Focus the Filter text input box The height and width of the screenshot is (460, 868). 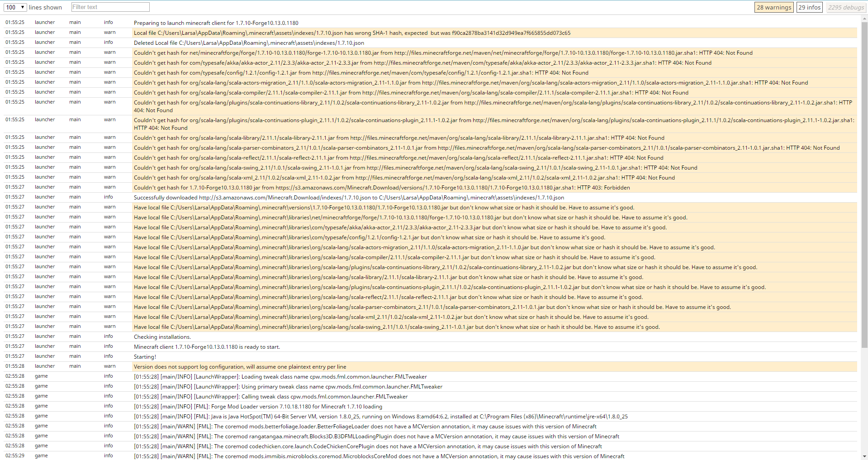tap(110, 7)
